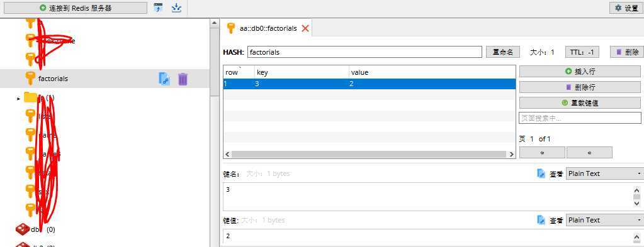This screenshot has height=247, width=644.
Task: Expand the yellow folder tree node
Action: [18, 99]
